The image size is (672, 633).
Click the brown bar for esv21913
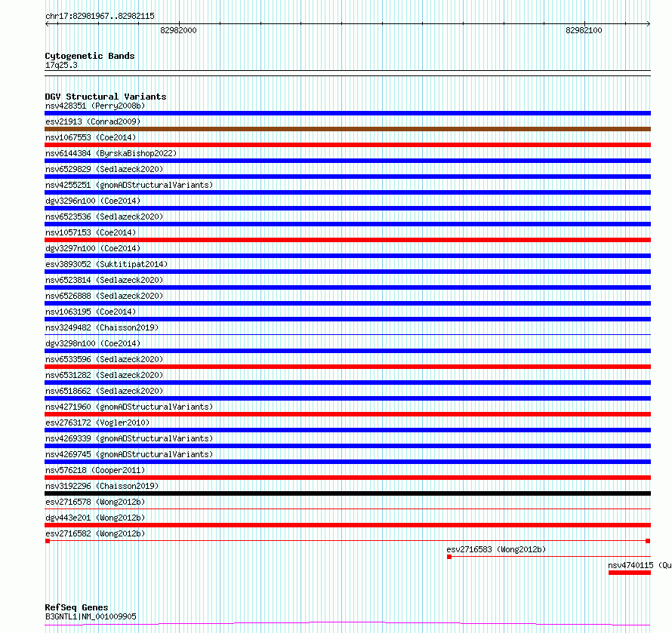coord(347,129)
